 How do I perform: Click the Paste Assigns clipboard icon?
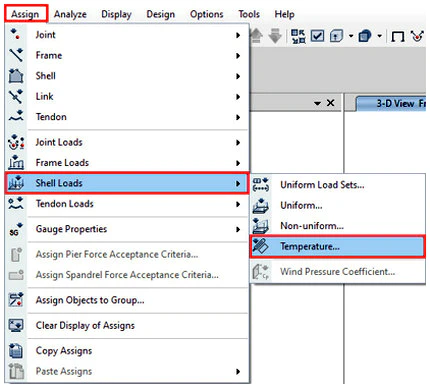[16, 371]
